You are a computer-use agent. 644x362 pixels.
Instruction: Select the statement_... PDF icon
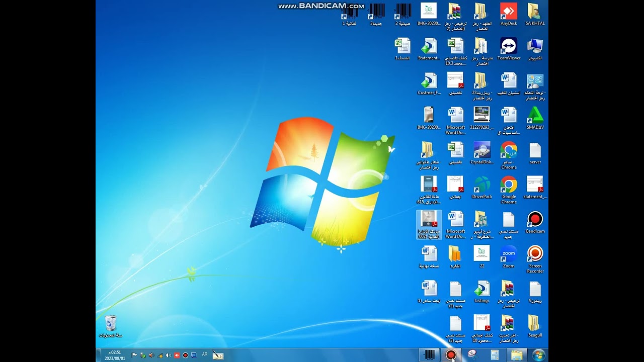(535, 188)
